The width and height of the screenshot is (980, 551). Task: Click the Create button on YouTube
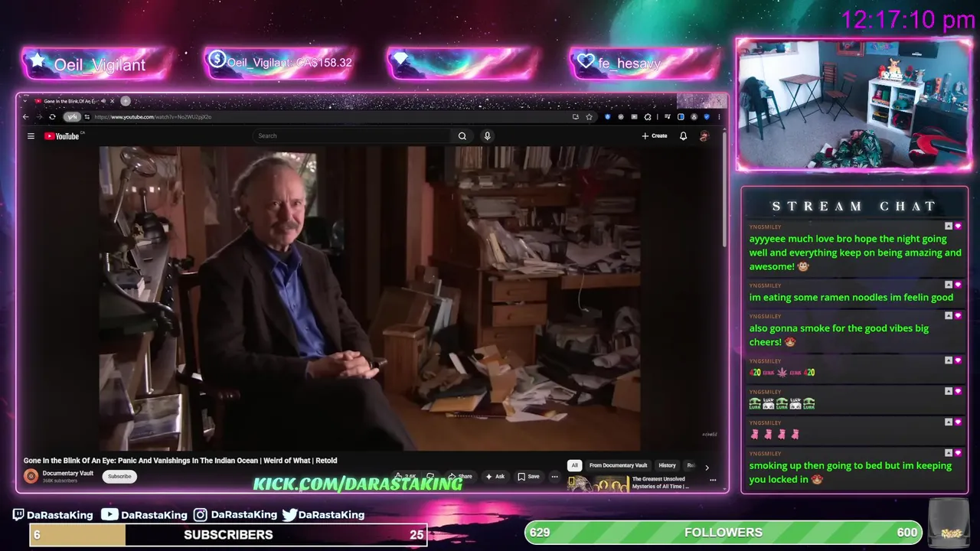(655, 136)
